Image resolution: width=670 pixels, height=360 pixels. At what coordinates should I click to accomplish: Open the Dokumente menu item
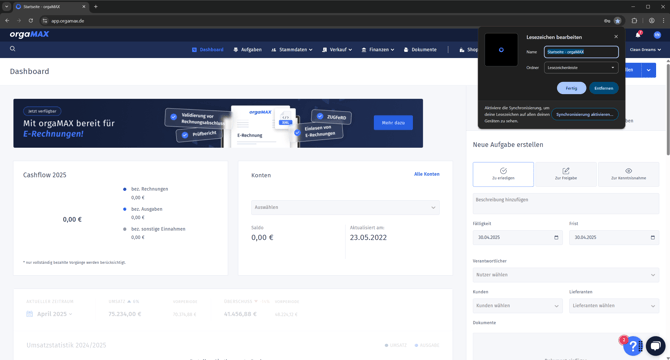(420, 50)
